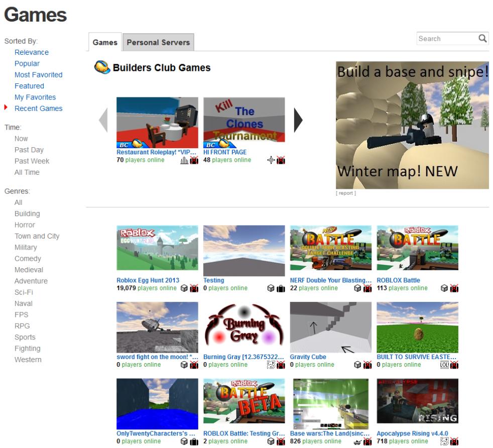Sort games by Popular

pos(27,64)
